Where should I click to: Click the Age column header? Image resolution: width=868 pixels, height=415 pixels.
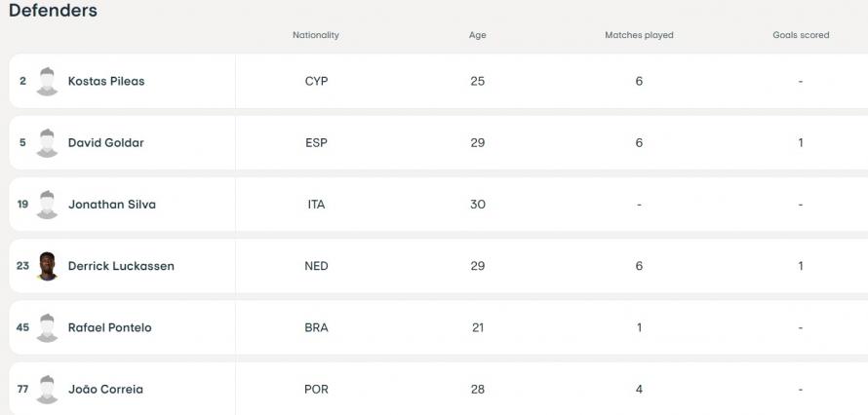coord(477,35)
